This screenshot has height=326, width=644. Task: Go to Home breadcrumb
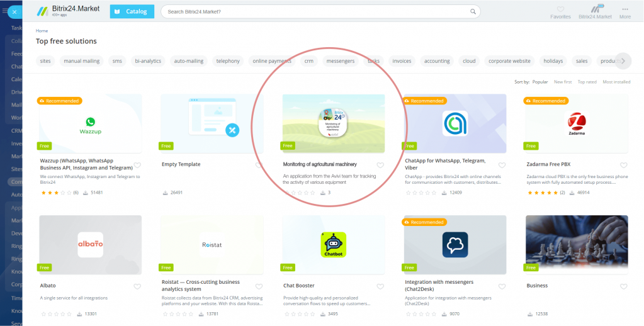click(42, 31)
